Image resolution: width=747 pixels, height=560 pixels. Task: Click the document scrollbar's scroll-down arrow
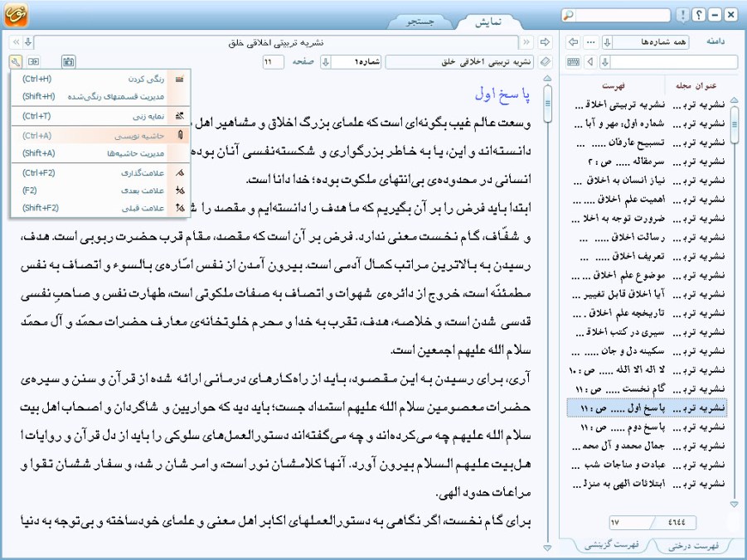(547, 548)
